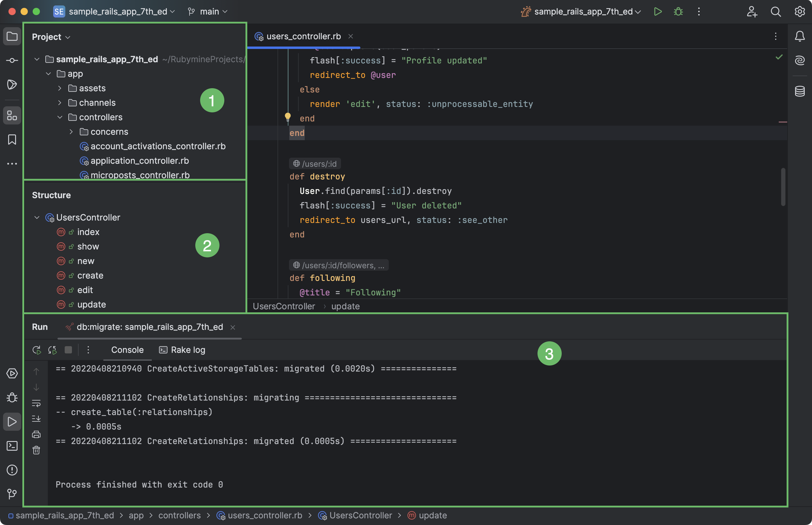Open the Terminal tool window icon
812x525 pixels.
12,446
